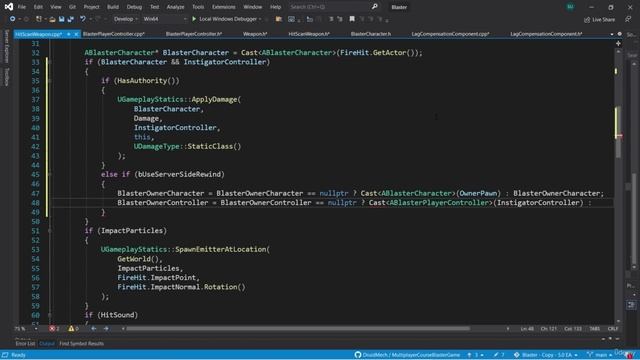Click the Undo arrow icon
This screenshot has height=360, width=640.
(x=83, y=19)
